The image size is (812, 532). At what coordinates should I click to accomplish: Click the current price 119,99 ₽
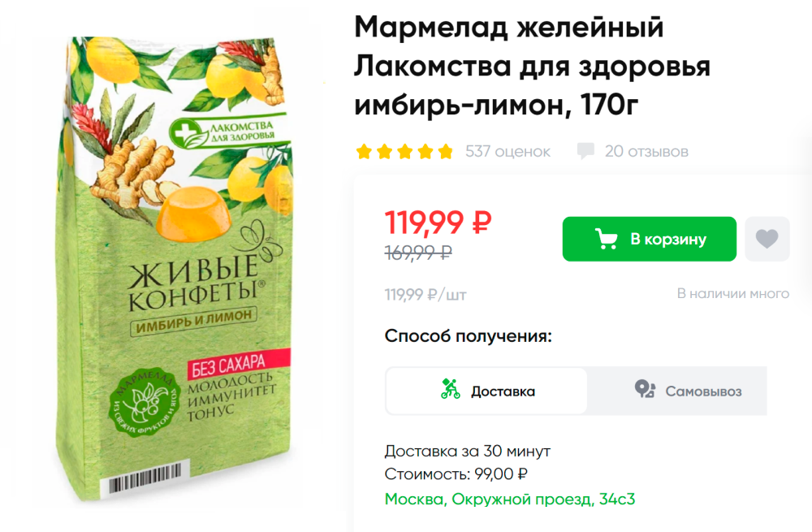point(438,223)
